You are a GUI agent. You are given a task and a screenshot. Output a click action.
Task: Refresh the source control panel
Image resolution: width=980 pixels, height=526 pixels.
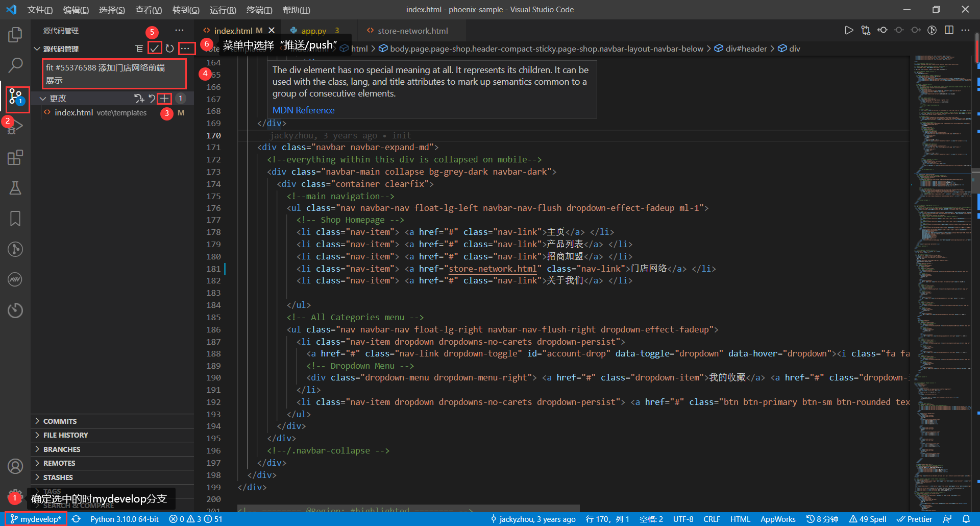coord(169,49)
